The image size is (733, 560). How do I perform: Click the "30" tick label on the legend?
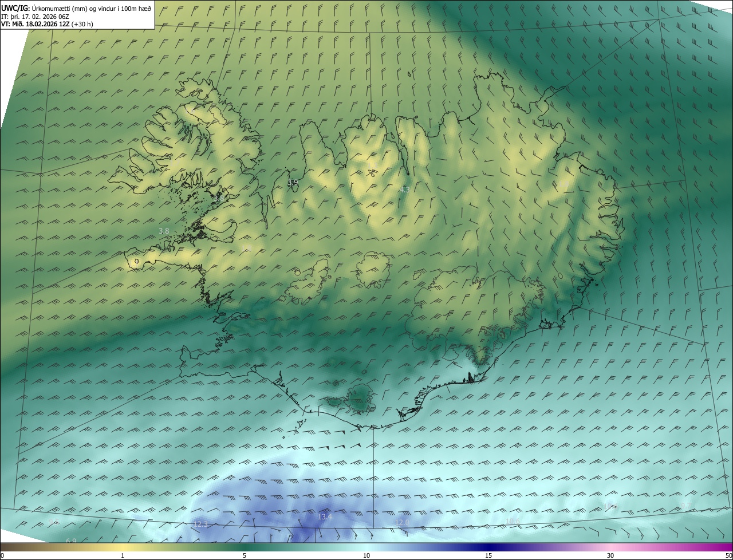click(x=610, y=555)
